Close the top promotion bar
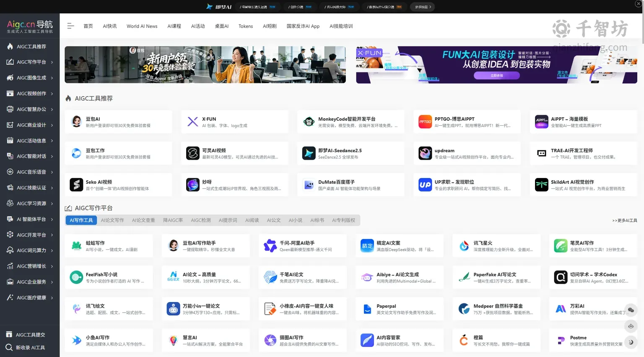 click(638, 4)
